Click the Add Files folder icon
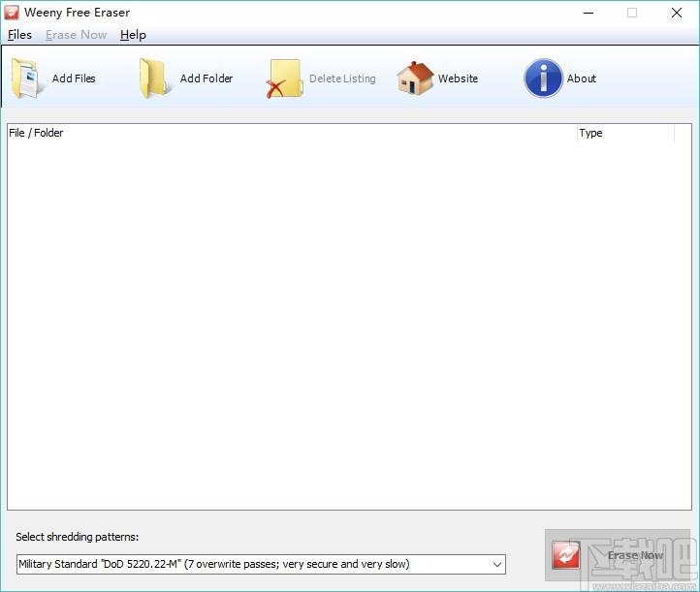 (28, 78)
